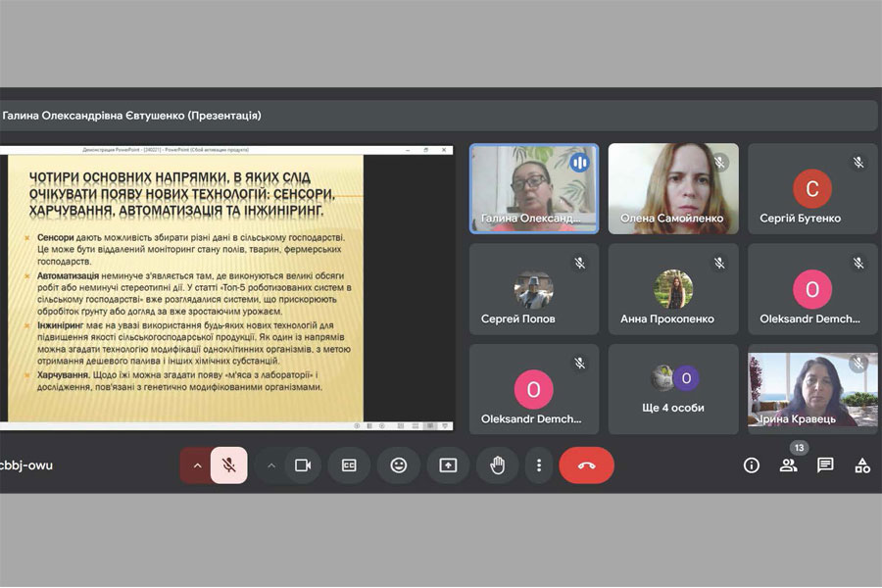Viewport: 882px width, 588px height.
Task: Leave the call with the red hang-up button
Action: pyautogui.click(x=587, y=465)
